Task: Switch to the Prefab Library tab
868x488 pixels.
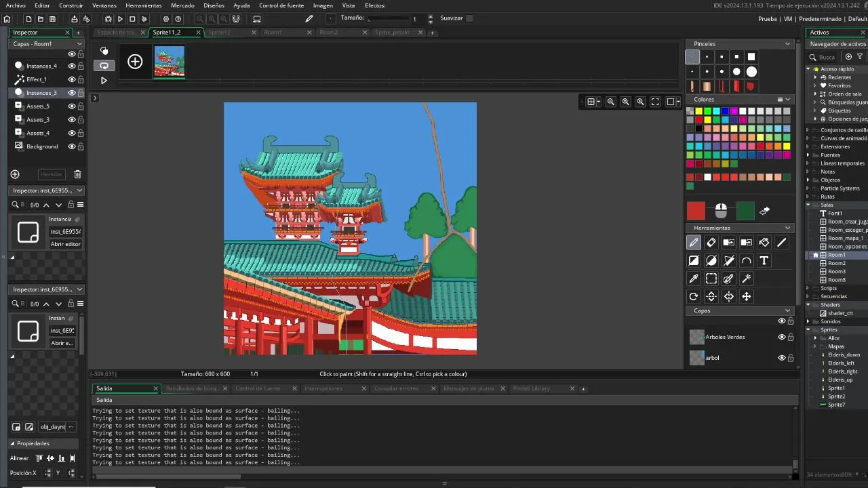Action: tap(531, 388)
